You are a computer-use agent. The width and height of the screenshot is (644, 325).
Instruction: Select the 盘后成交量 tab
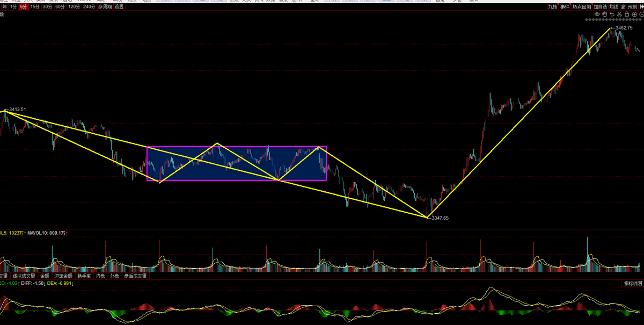135,276
